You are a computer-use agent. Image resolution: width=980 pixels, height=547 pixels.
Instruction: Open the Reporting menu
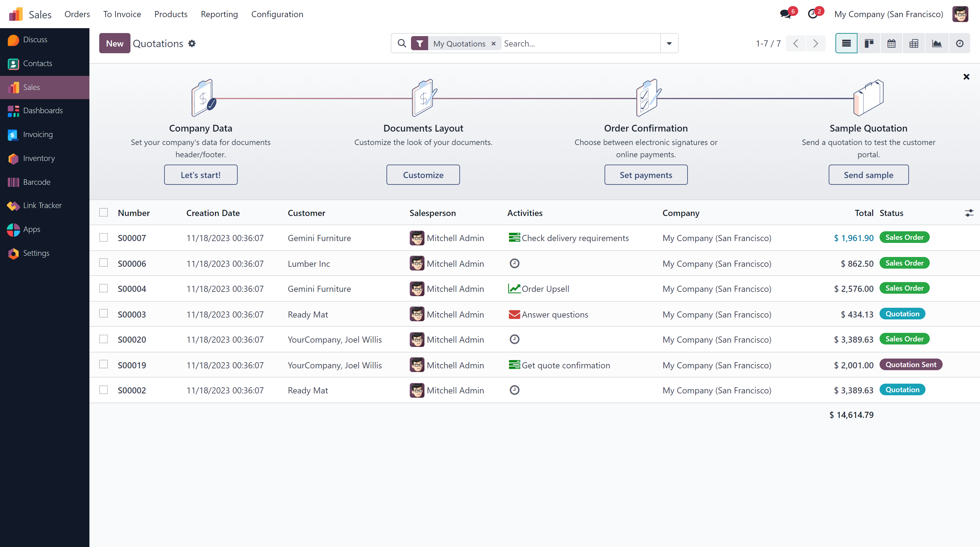click(219, 14)
